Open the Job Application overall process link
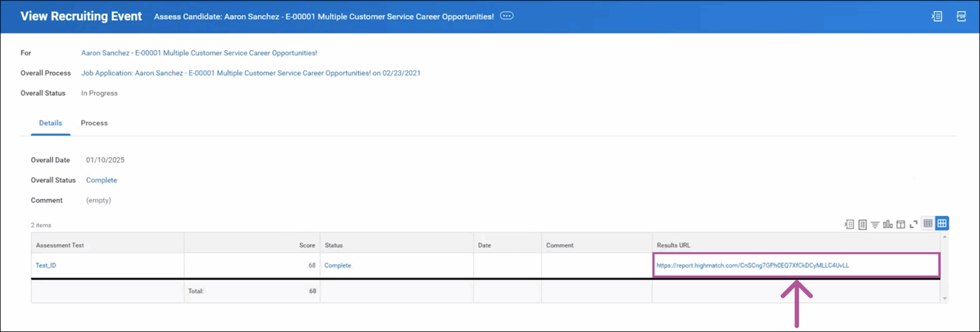The image size is (980, 332). [251, 73]
